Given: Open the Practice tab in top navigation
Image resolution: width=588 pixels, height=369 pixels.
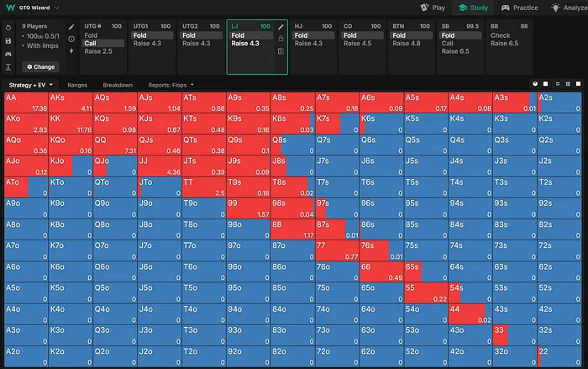Looking at the screenshot, I should click(518, 8).
